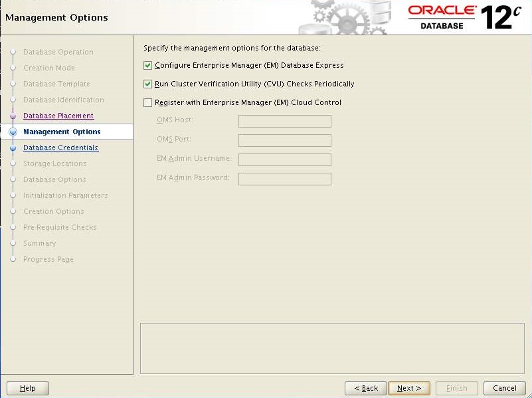Click the Help button

click(28, 388)
